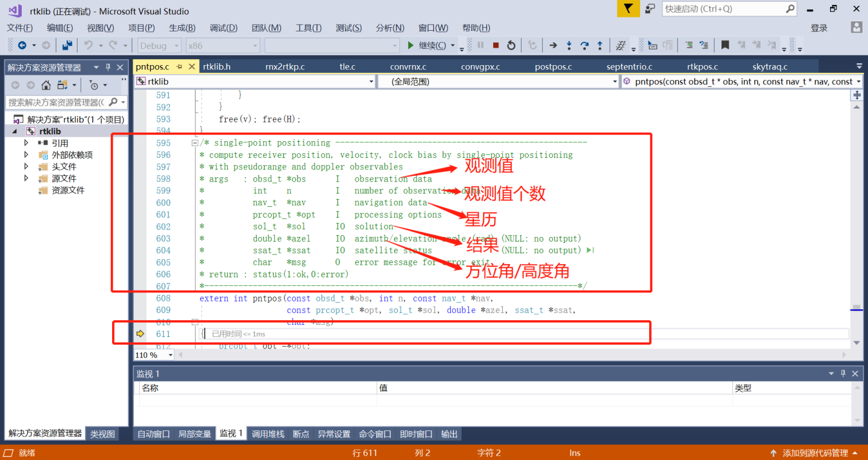
Task: Collapse the comment block at line 595
Action: 195,143
